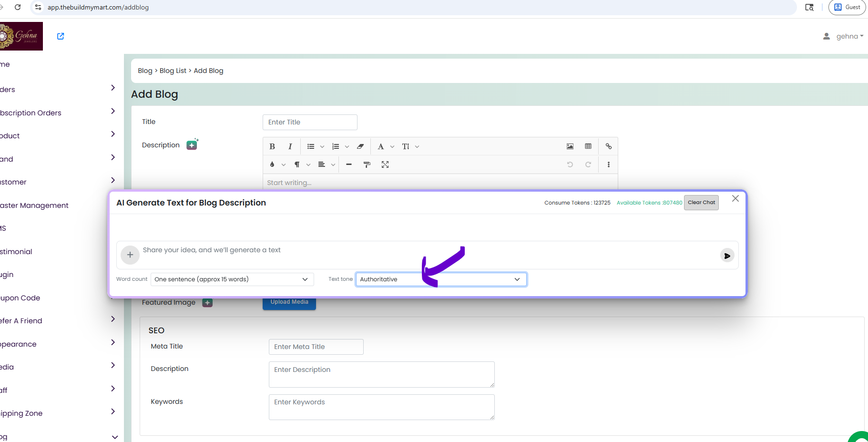868x442 pixels.
Task: Expand font family dropdown arrow
Action: (x=392, y=146)
